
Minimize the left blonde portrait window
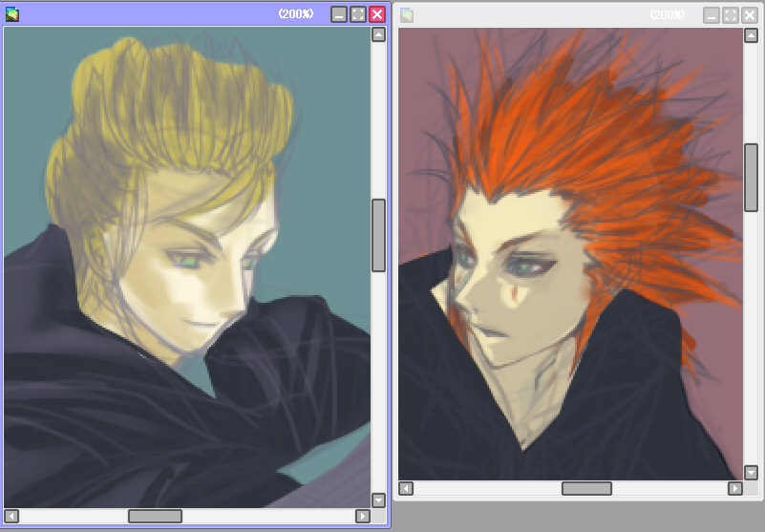click(339, 14)
